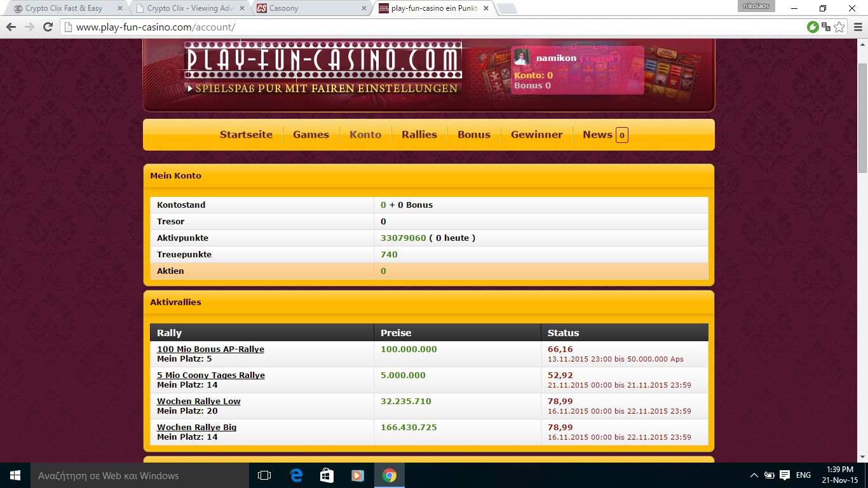
Task: Click the Kontostand row label
Action: [x=181, y=205]
